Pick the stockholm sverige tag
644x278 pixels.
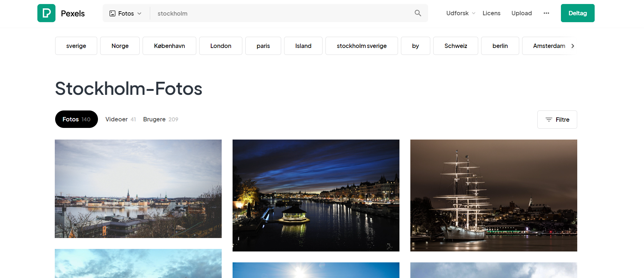click(x=361, y=46)
